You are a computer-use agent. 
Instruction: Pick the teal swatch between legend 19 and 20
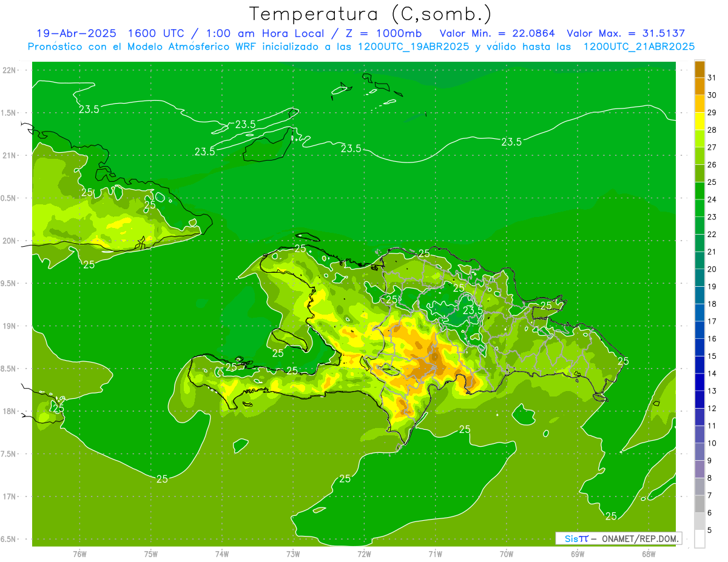(699, 278)
